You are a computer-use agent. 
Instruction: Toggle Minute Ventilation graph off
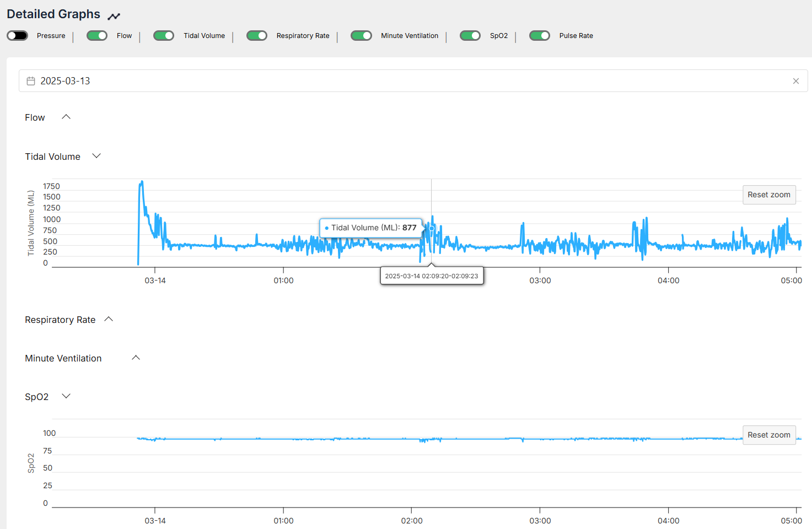pyautogui.click(x=361, y=36)
